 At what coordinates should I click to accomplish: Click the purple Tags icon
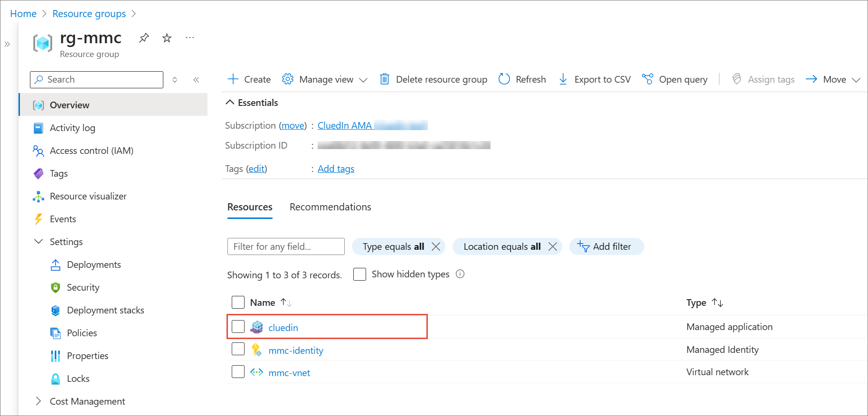click(x=38, y=173)
